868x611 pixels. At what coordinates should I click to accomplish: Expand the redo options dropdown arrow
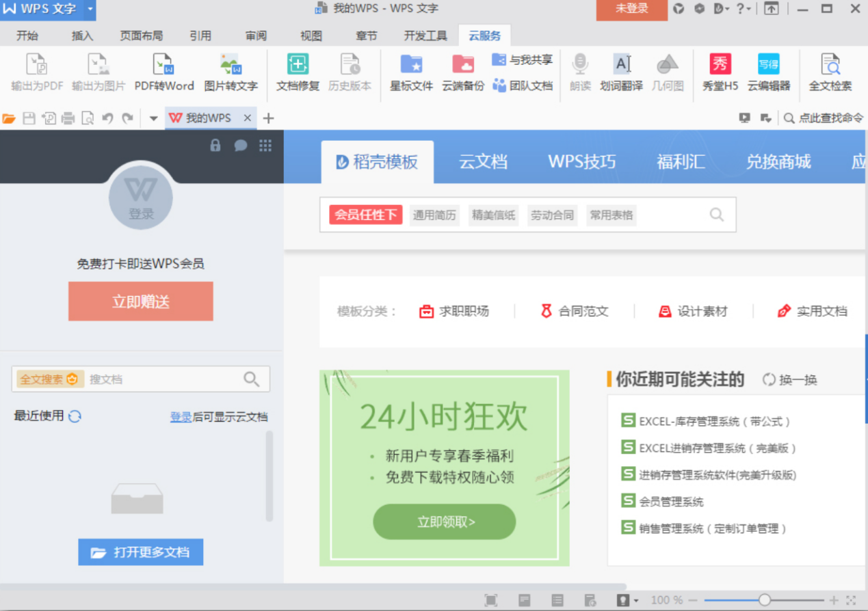point(153,118)
